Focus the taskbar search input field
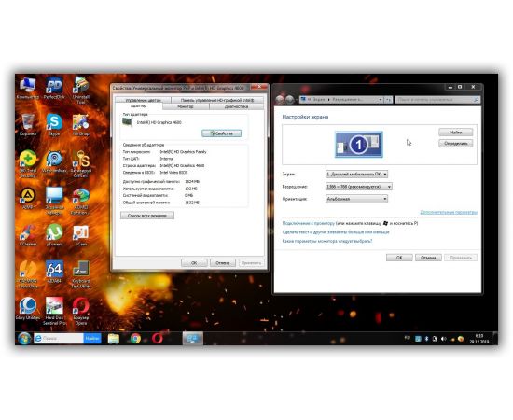 59,339
